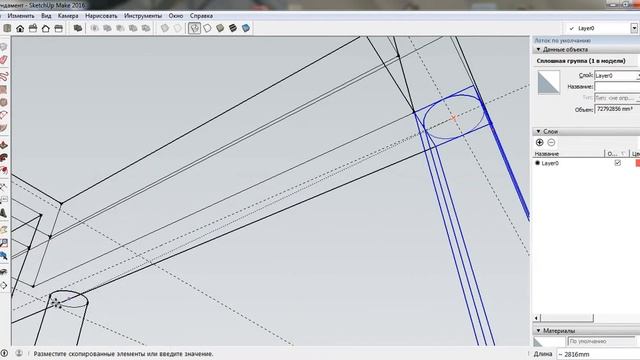The height and width of the screenshot is (360, 640).
Task: Click the Название name input field
Action: [617, 87]
